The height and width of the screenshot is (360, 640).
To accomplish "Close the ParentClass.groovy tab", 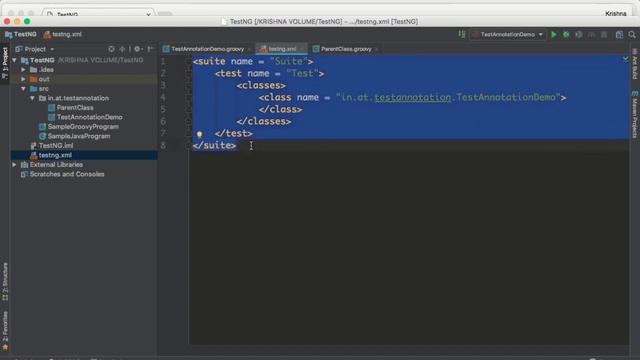I will point(376,49).
